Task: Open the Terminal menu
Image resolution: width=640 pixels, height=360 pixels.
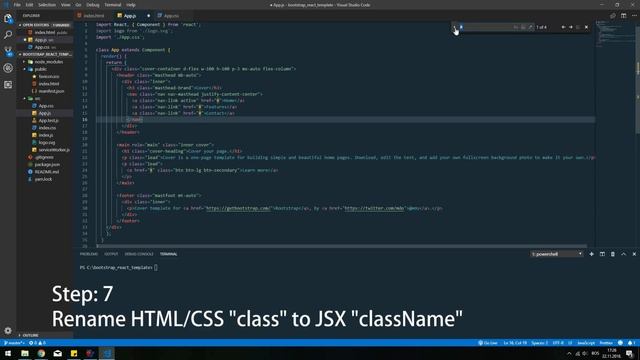Action: pyautogui.click(x=113, y=5)
